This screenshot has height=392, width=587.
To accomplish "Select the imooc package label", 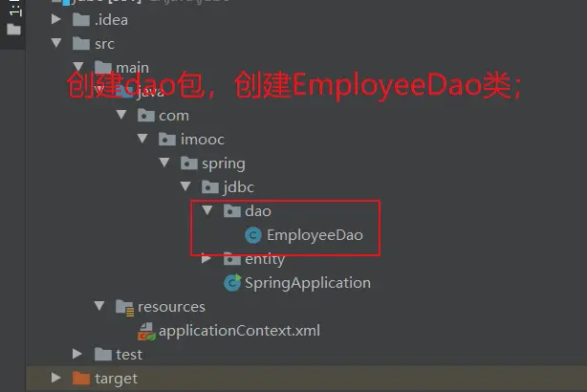I will (203, 140).
